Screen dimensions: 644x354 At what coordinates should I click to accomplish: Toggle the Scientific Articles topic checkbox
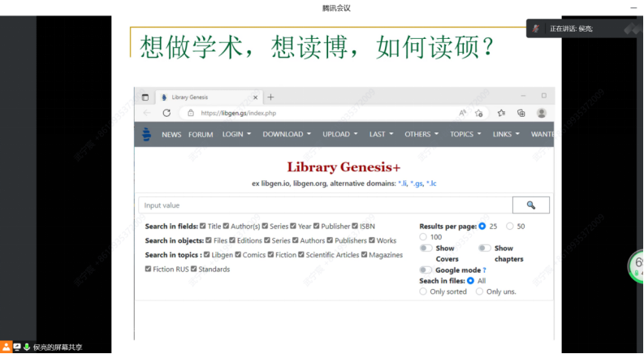[301, 255]
